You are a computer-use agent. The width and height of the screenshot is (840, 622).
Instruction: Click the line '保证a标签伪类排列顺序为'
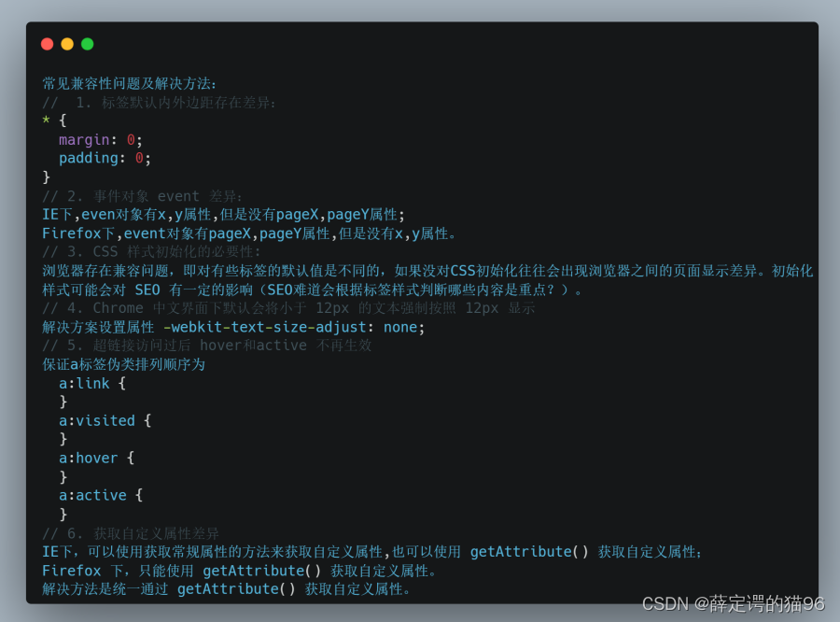[124, 364]
